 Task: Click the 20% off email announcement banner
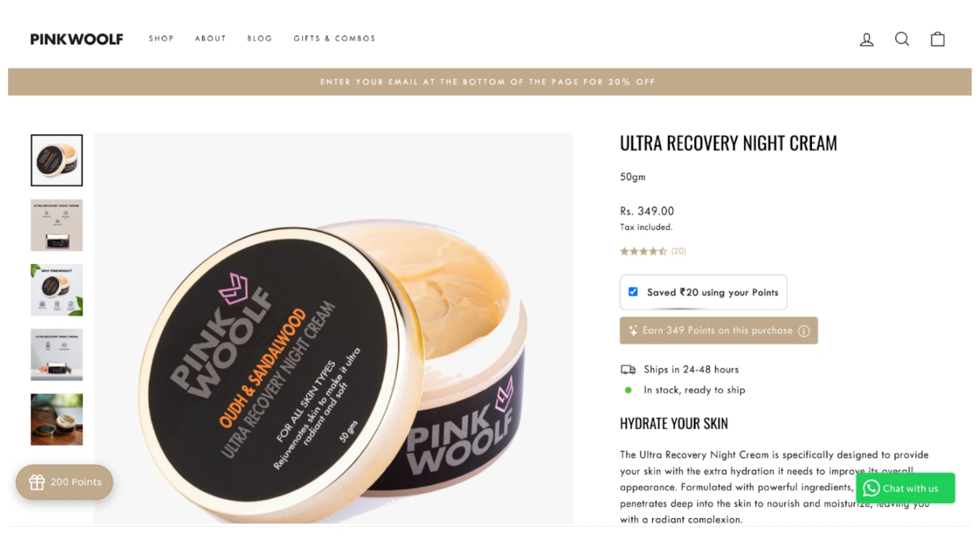pos(489,82)
